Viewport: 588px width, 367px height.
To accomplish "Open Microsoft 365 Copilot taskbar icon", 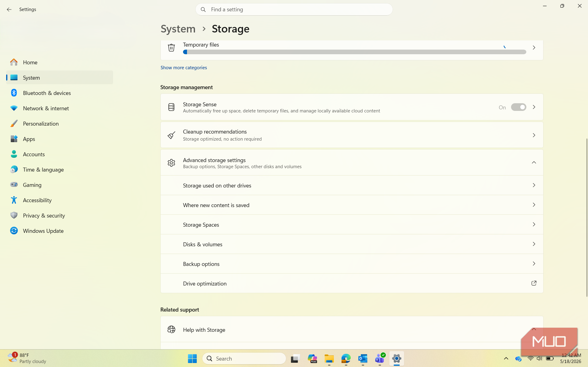I will point(312,358).
